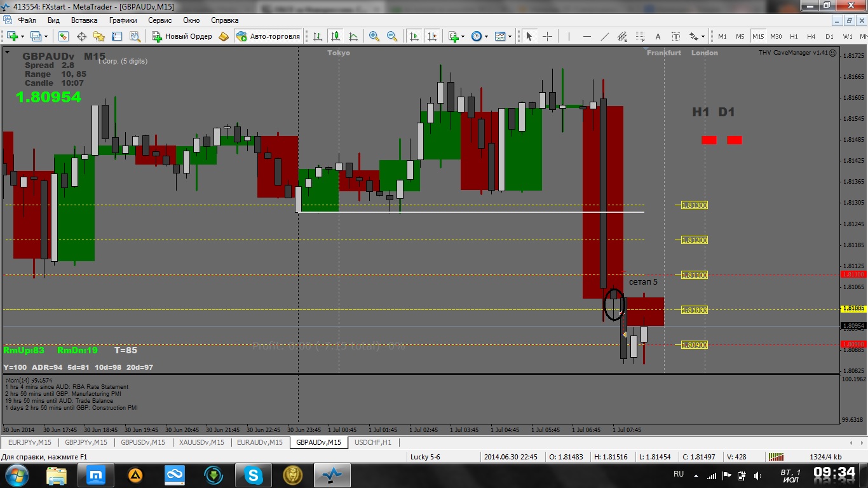Screen dimensions: 868x488
Task: Select the Crosshair tool
Action: [x=547, y=36]
